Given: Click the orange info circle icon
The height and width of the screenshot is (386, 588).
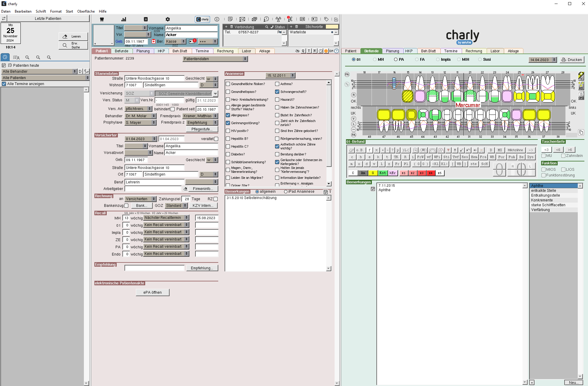Looking at the screenshot, I should 326,51.
